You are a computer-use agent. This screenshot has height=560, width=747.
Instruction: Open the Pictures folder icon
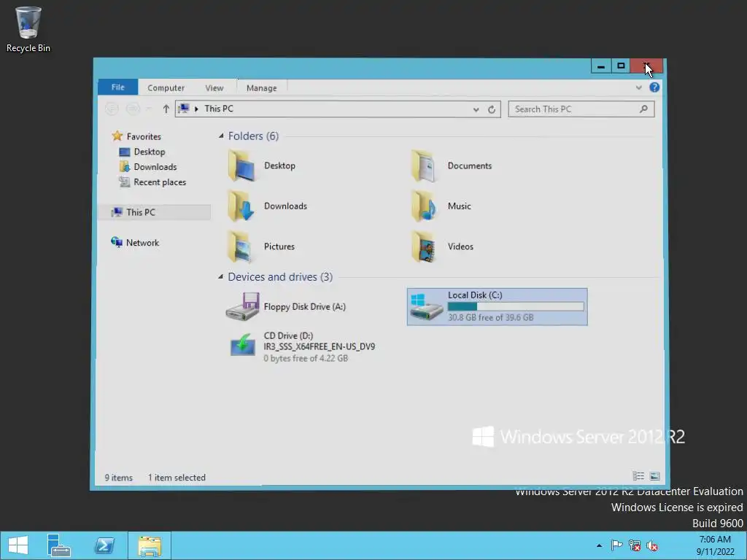[241, 246]
